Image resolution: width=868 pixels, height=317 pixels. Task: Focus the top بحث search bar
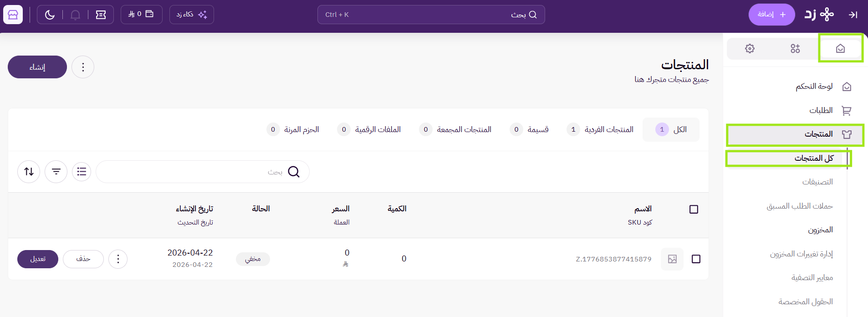(x=431, y=15)
